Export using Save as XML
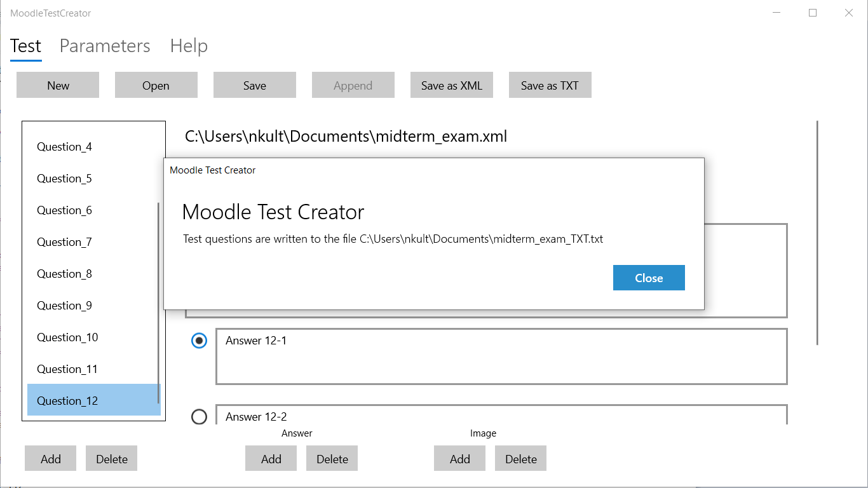Screen dimensions: 868x488 pos(452,86)
